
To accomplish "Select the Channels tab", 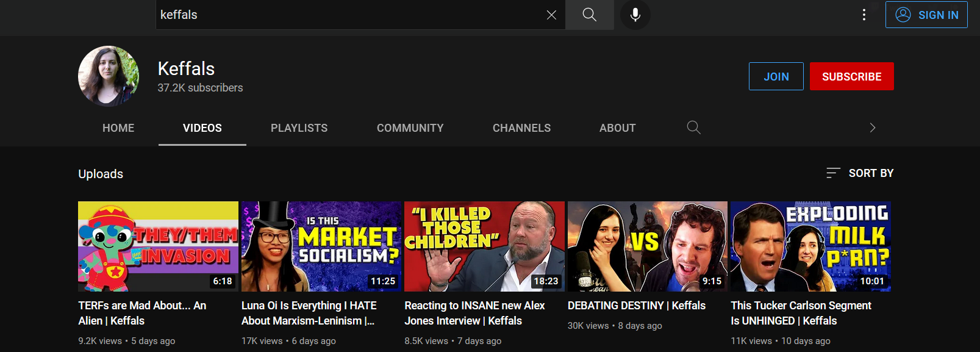I will (x=521, y=128).
